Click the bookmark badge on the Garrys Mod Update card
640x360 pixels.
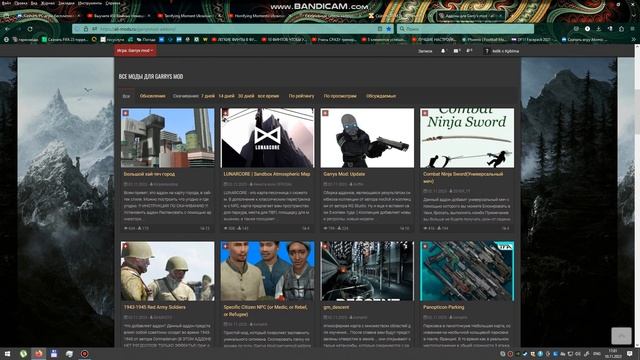325,113
